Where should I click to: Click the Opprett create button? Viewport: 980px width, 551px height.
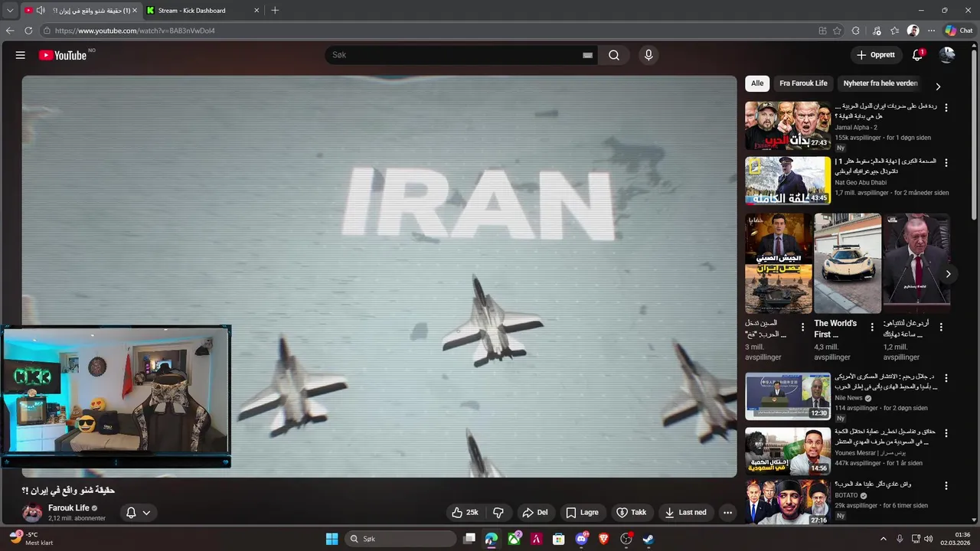pyautogui.click(x=876, y=55)
